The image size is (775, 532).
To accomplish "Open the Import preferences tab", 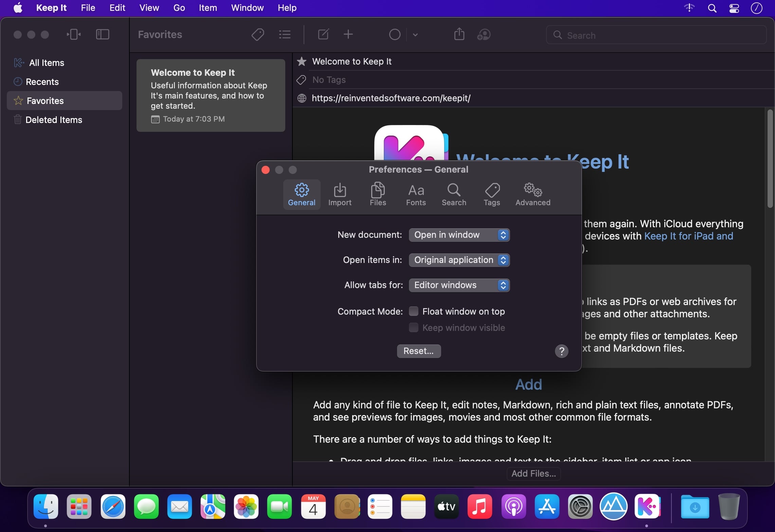I will point(340,194).
